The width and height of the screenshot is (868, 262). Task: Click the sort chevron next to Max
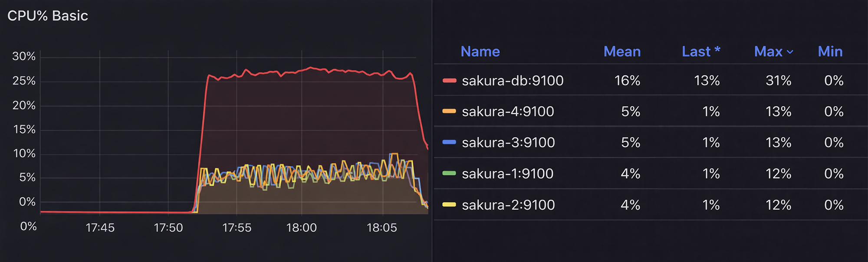pyautogui.click(x=790, y=52)
